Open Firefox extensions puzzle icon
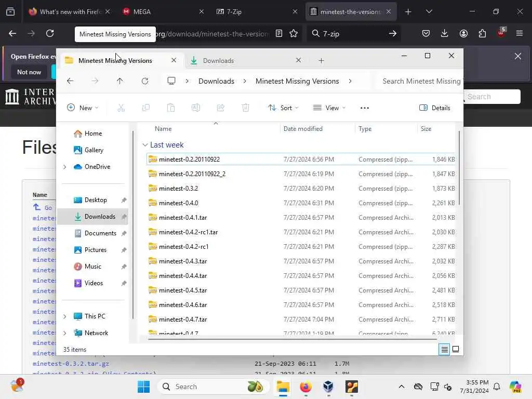532x399 pixels. (x=482, y=33)
